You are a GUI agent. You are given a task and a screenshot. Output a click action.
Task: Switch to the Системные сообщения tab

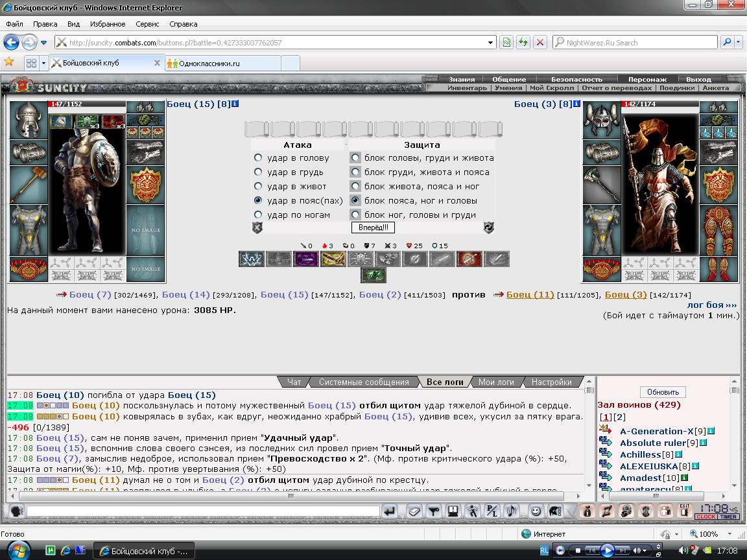(x=364, y=382)
